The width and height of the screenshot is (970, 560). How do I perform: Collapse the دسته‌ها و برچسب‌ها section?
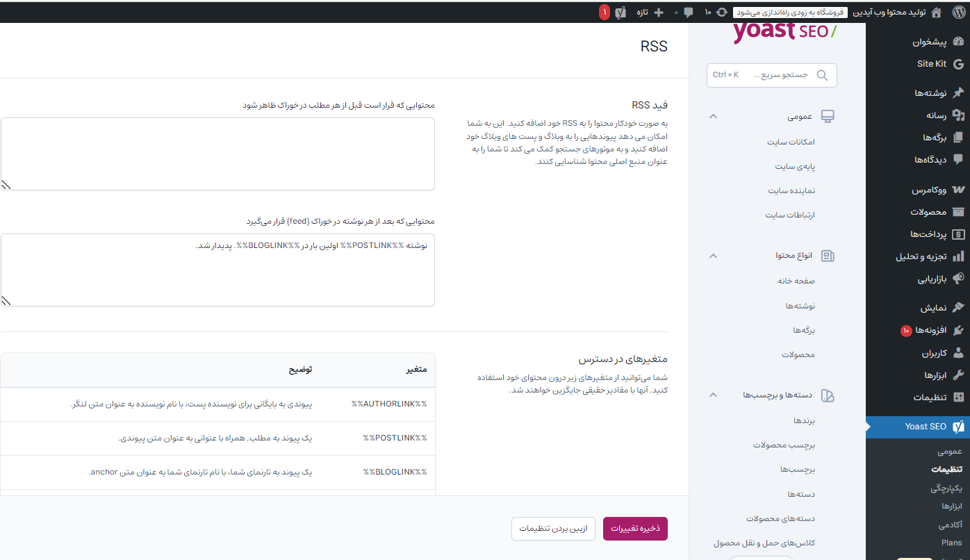[x=713, y=395]
